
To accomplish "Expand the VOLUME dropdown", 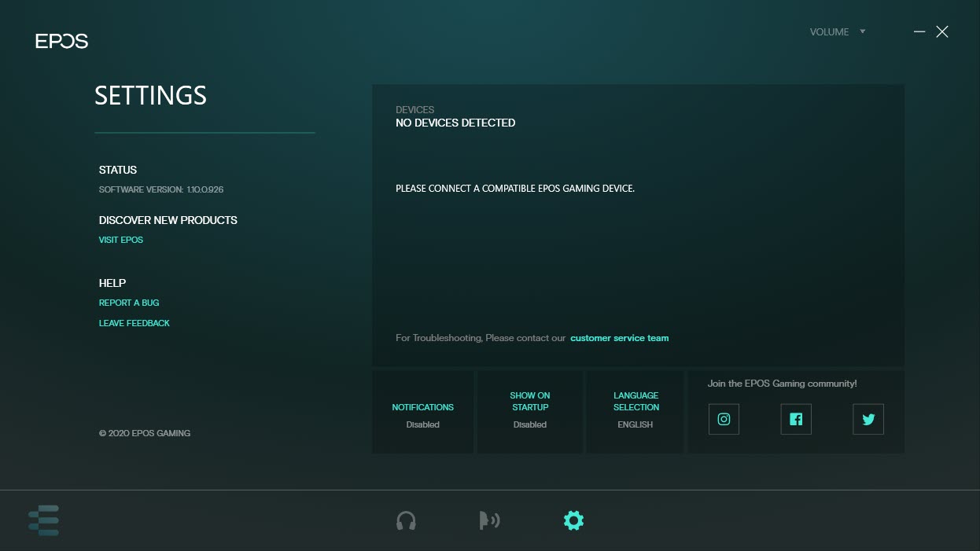I will coord(838,32).
